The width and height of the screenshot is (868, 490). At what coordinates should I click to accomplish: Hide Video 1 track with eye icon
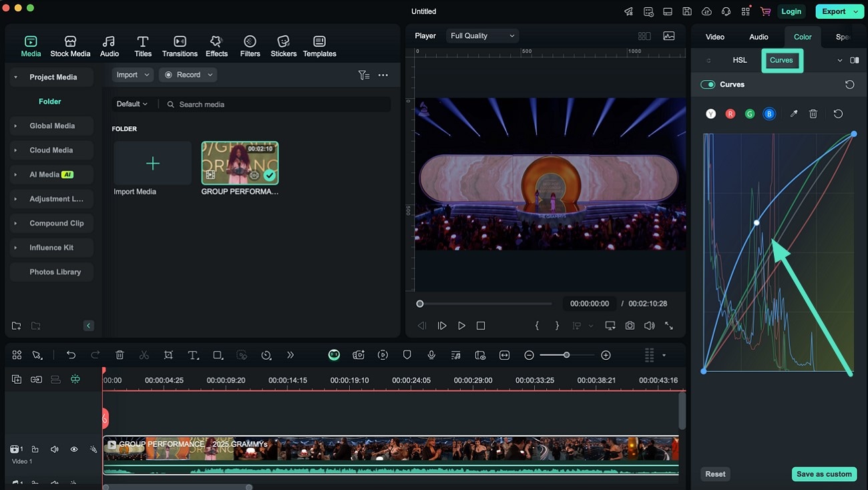tap(74, 449)
